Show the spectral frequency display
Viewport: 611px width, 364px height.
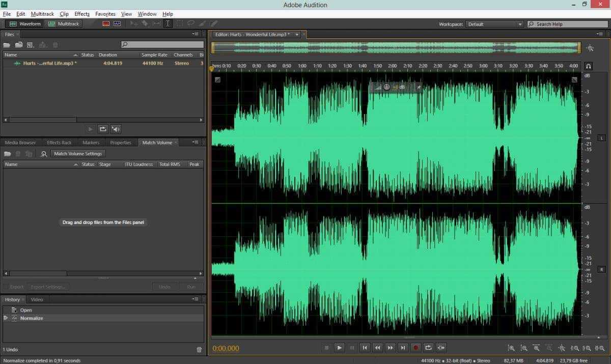(x=106, y=23)
